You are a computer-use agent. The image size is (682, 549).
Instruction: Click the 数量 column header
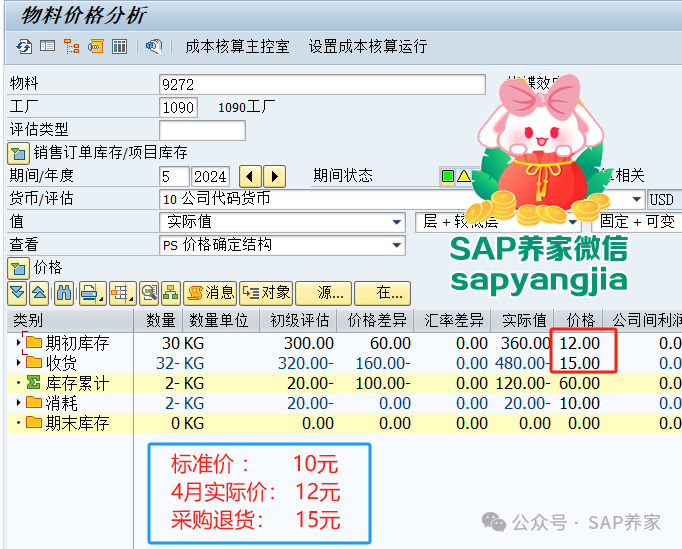click(158, 321)
